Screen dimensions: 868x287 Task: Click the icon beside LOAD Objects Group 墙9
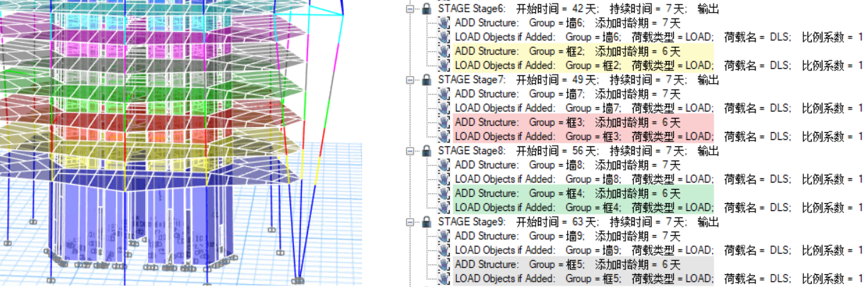[444, 250]
